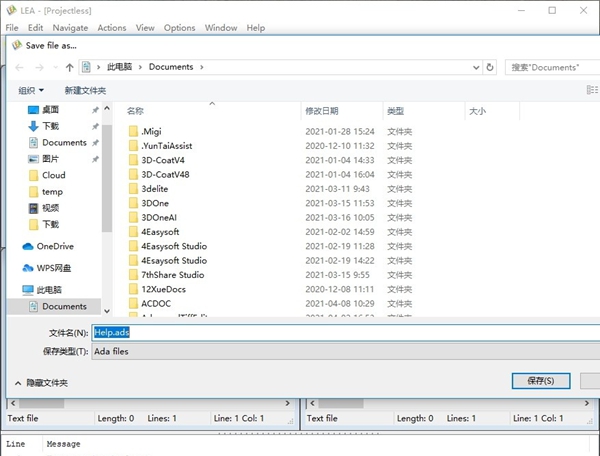This screenshot has width=600, height=456.
Task: Select 桌面 in quick access
Action: 51,110
